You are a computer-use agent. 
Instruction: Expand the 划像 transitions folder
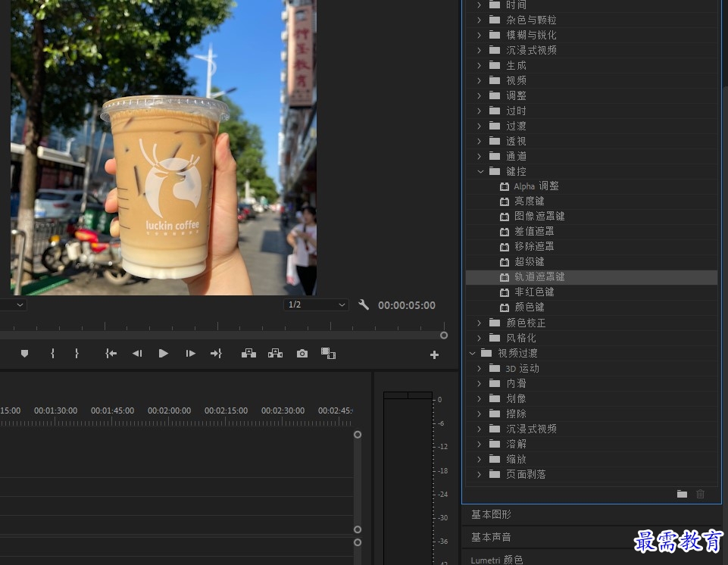[x=479, y=399]
